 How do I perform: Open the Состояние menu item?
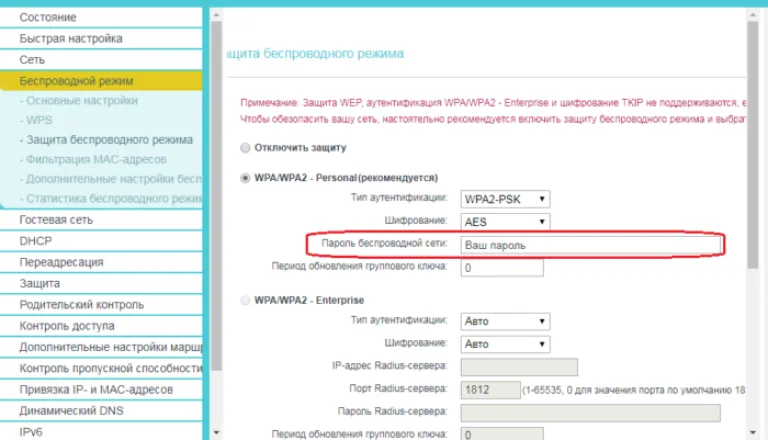[101, 17]
